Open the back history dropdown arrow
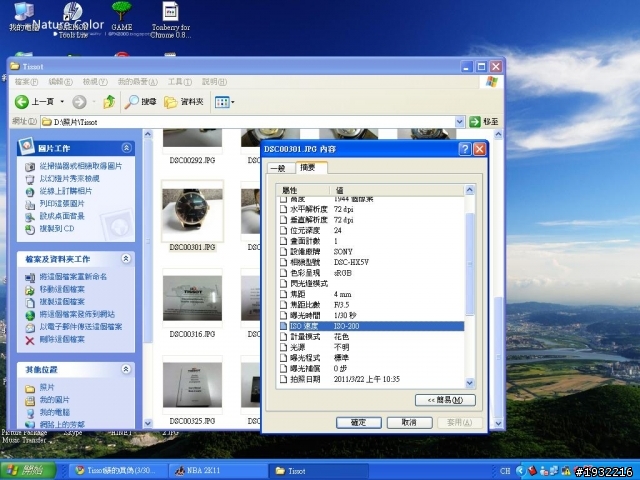640x480 pixels. pos(62,102)
